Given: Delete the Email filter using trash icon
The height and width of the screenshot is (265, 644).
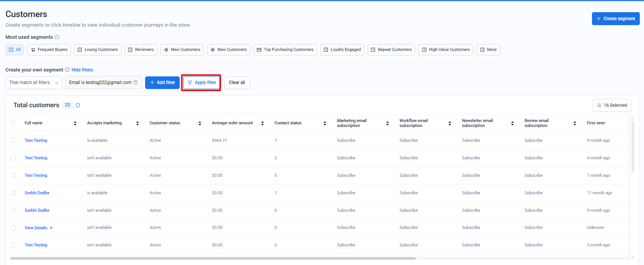Looking at the screenshot, I should [136, 83].
